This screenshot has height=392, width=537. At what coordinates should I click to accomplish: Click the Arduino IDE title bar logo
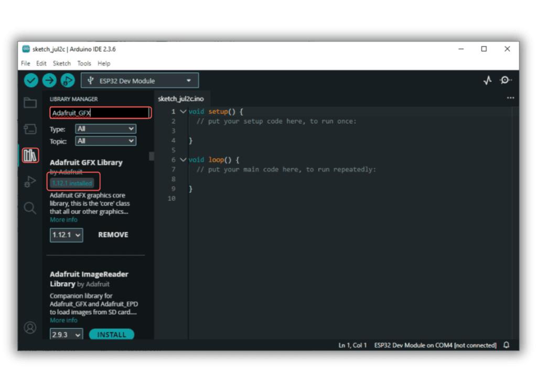pyautogui.click(x=26, y=49)
